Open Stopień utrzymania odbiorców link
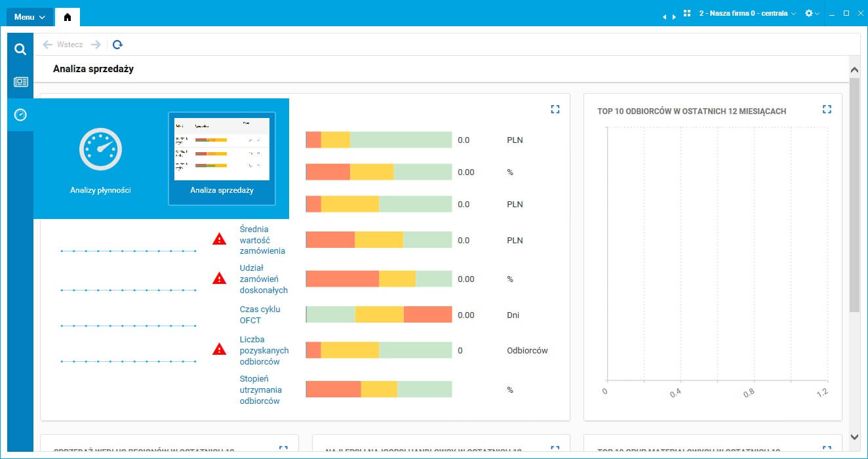The image size is (868, 459). click(x=261, y=389)
